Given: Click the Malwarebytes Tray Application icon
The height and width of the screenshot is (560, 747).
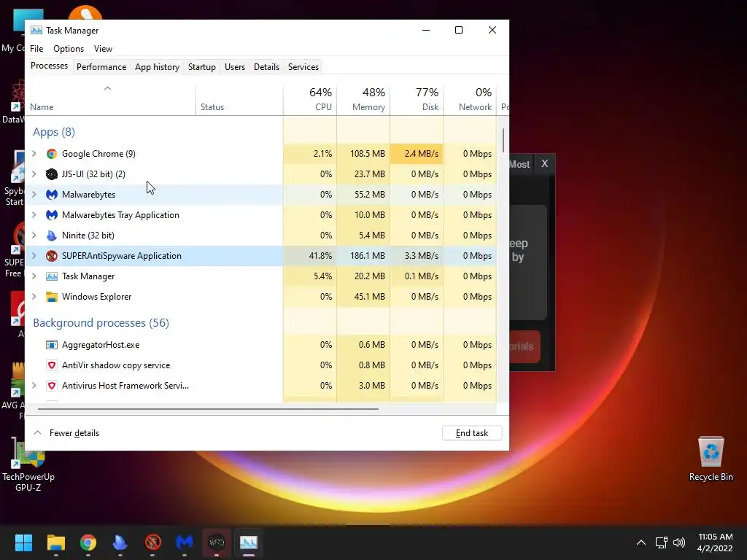Looking at the screenshot, I should 52,215.
